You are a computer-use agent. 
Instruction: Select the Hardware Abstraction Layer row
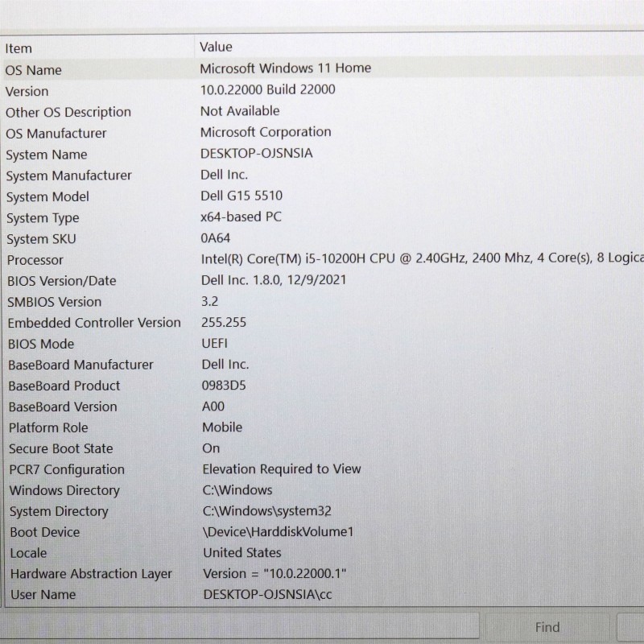(x=90, y=574)
